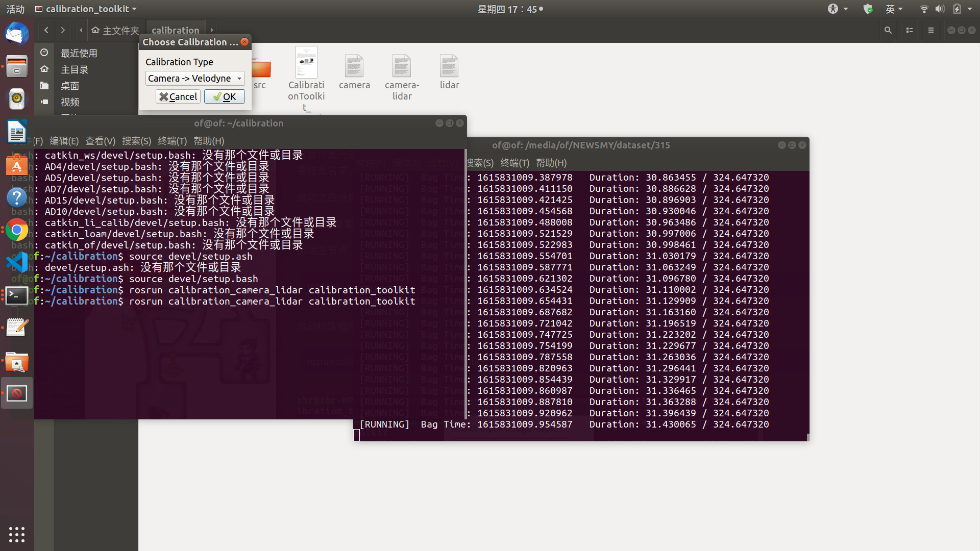Open the 编辑 menu in terminal
The width and height of the screenshot is (980, 551).
(64, 140)
